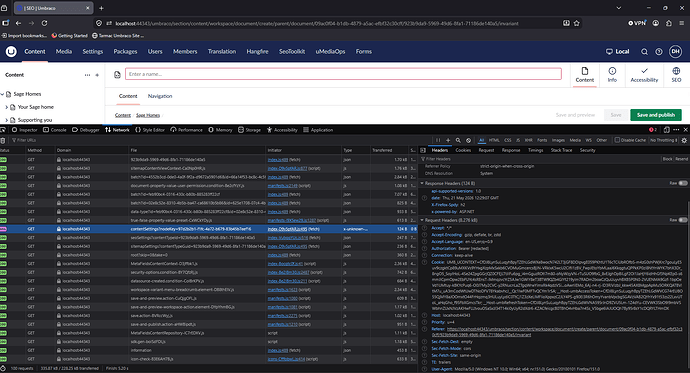Open the Settings section

pos(92,51)
